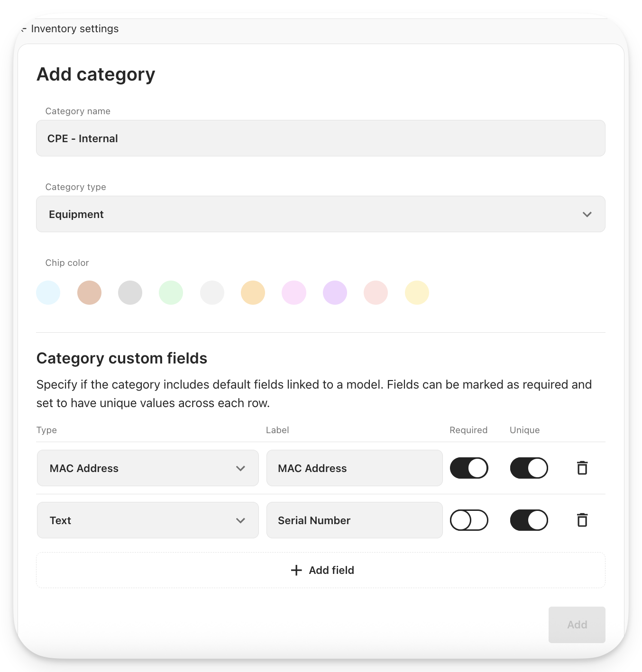Disable Required for the MAC Address field
This screenshot has height=672, width=642.
pos(469,468)
